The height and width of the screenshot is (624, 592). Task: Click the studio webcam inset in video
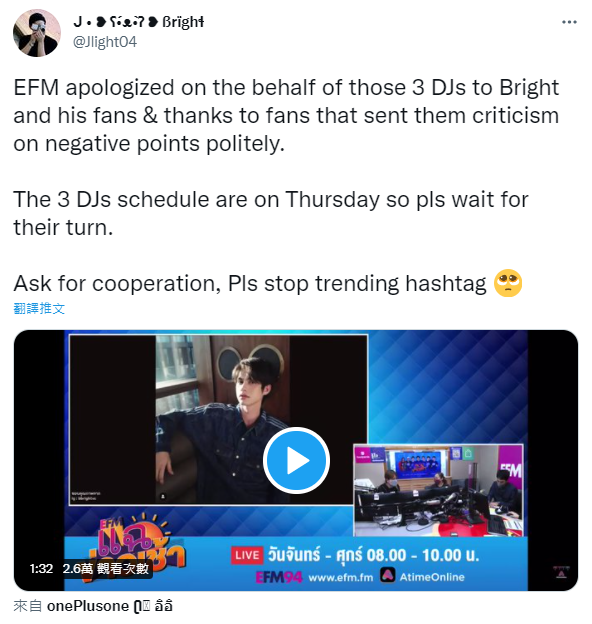(438, 490)
